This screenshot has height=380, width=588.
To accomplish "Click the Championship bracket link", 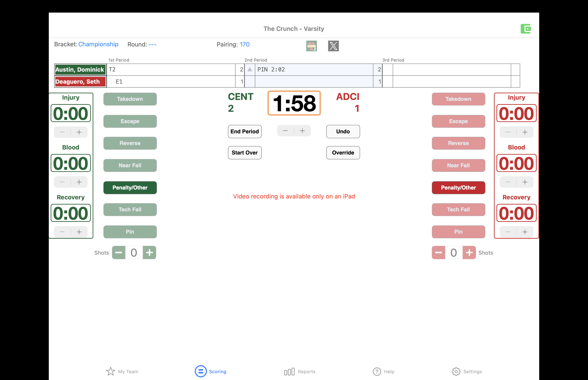I will [98, 44].
